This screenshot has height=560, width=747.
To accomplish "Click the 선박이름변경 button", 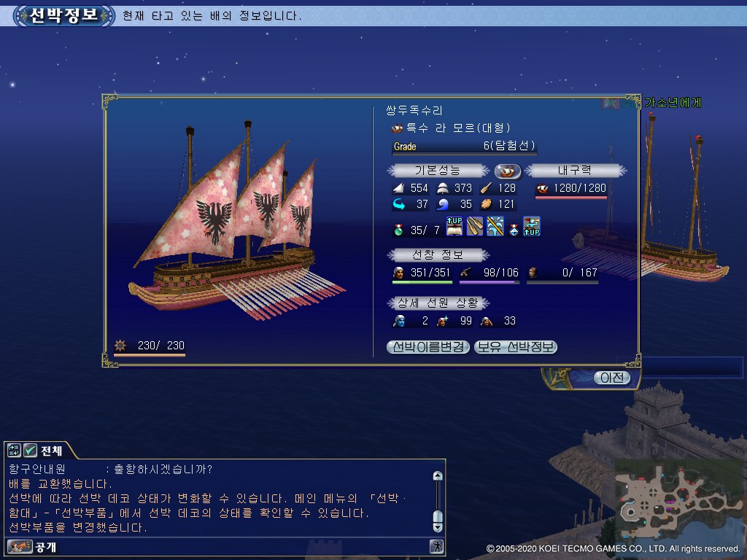I will [x=427, y=346].
